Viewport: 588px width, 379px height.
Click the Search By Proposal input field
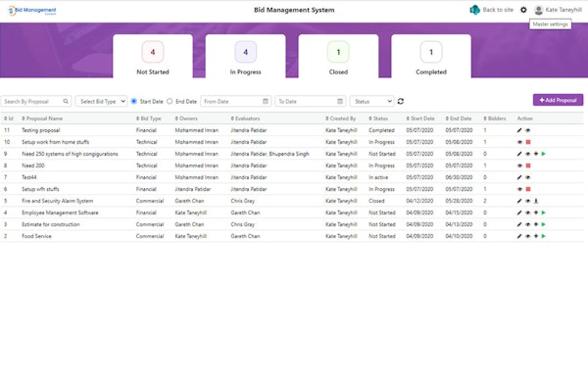pos(36,101)
